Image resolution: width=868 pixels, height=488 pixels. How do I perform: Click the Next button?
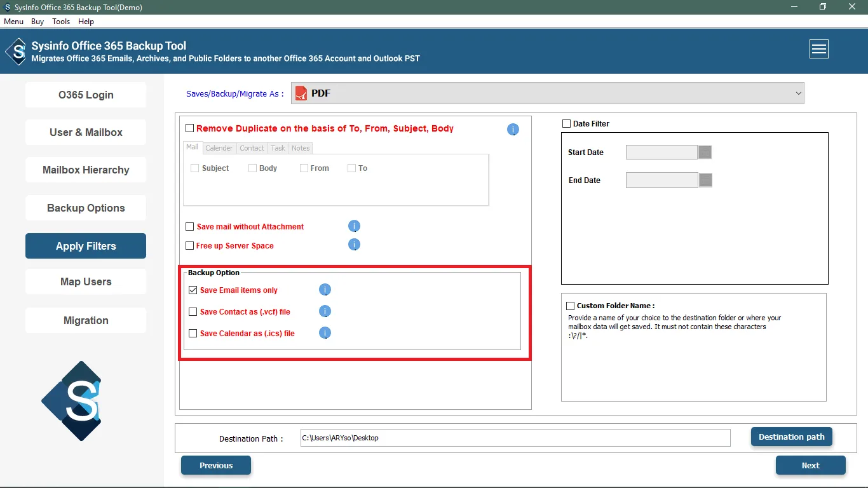click(810, 465)
